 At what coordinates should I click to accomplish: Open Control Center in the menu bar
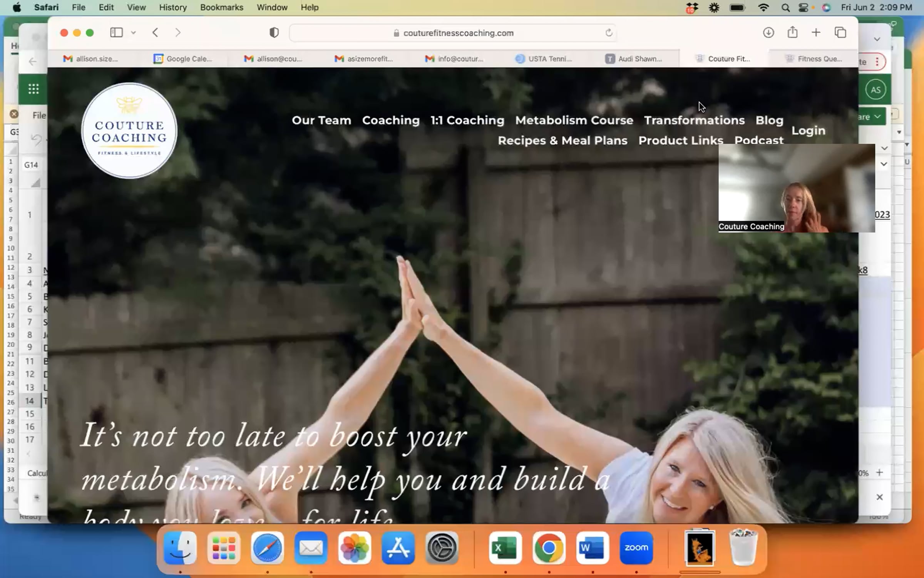[803, 8]
